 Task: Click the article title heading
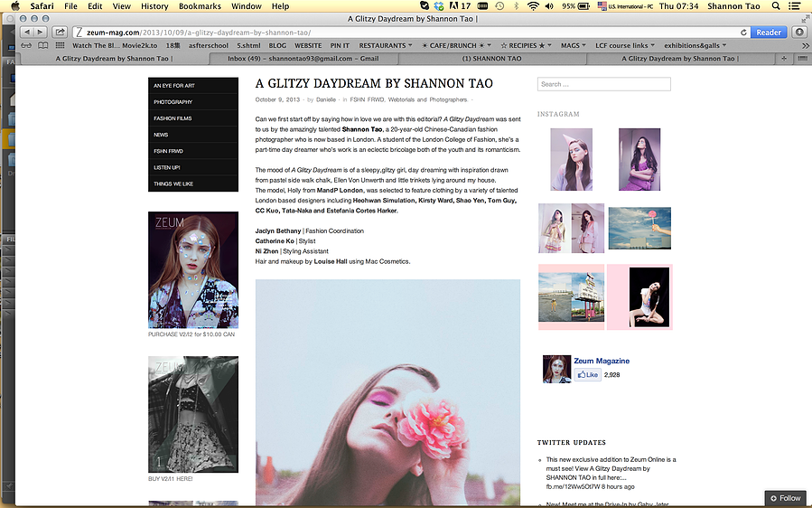pos(374,83)
